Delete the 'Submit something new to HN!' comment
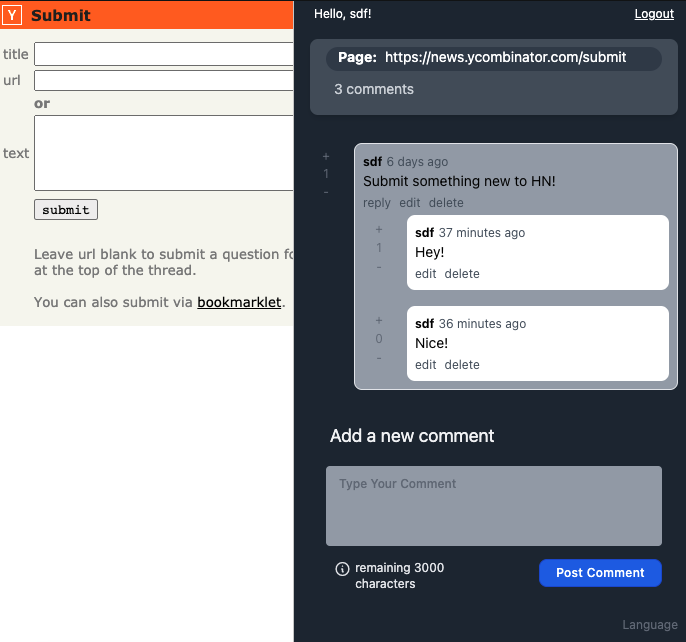 click(446, 203)
